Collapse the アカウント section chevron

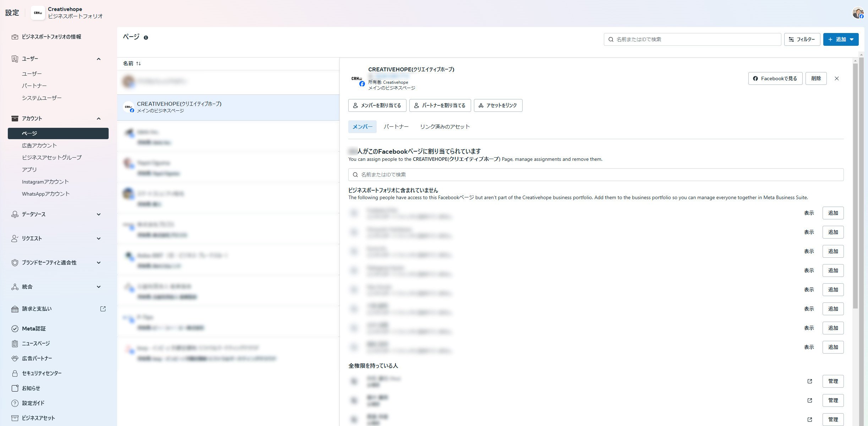pyautogui.click(x=99, y=119)
